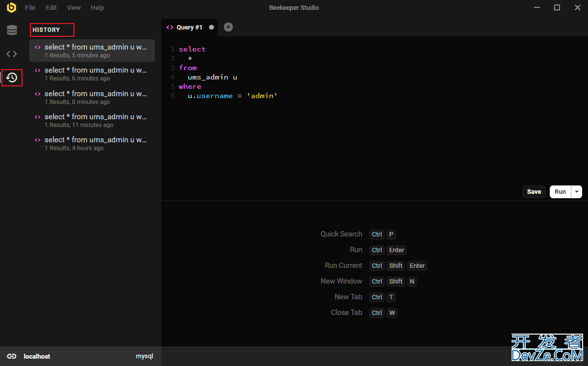
Task: Place cursor on 'ums_admin u' line
Action: tap(213, 77)
